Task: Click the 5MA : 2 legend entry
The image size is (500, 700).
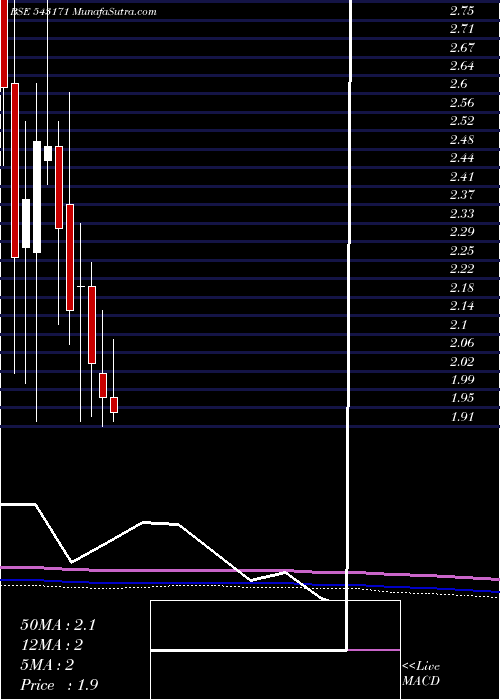Action: coord(47,665)
